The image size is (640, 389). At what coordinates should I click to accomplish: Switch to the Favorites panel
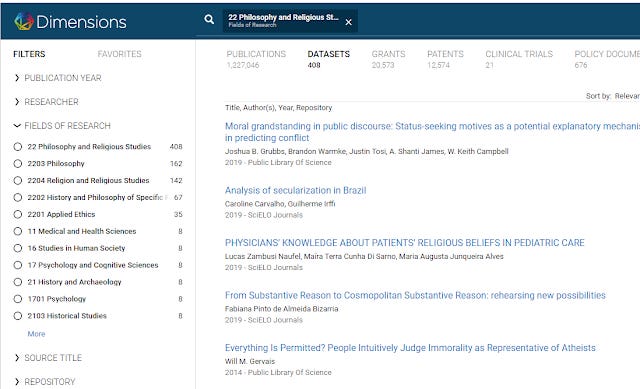(120, 54)
